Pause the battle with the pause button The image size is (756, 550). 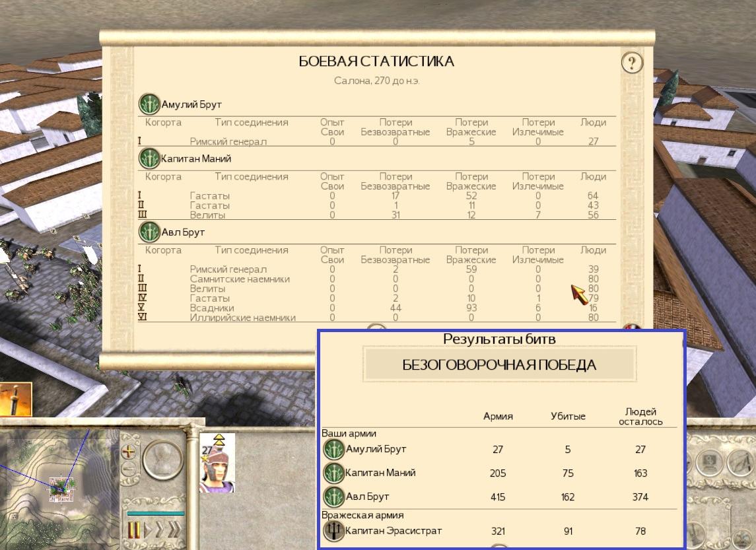(133, 530)
